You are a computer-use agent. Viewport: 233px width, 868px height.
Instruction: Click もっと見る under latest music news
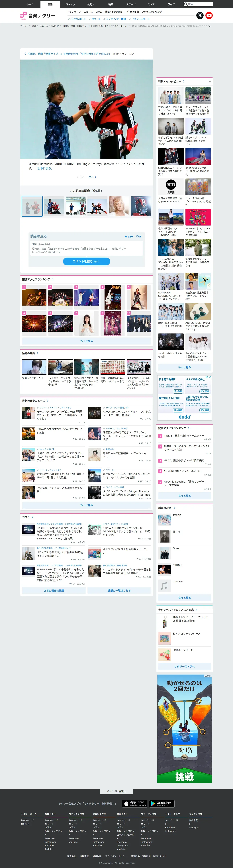point(86,505)
